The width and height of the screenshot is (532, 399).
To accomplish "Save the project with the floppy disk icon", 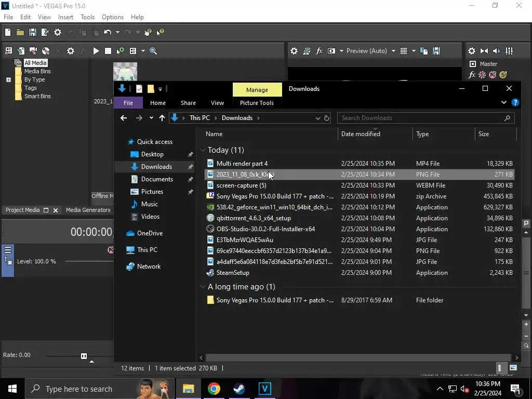I will pos(33,32).
